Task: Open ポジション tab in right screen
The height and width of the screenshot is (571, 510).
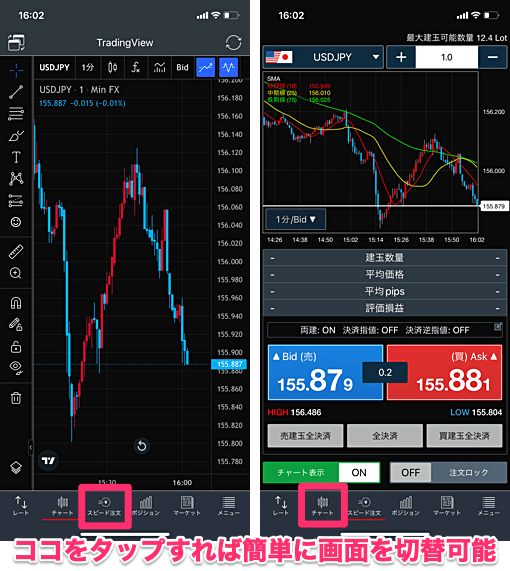Action: (405, 506)
